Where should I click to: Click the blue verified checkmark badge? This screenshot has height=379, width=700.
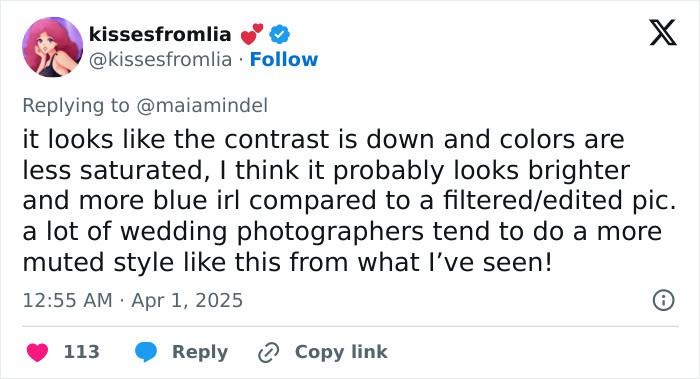tap(279, 34)
